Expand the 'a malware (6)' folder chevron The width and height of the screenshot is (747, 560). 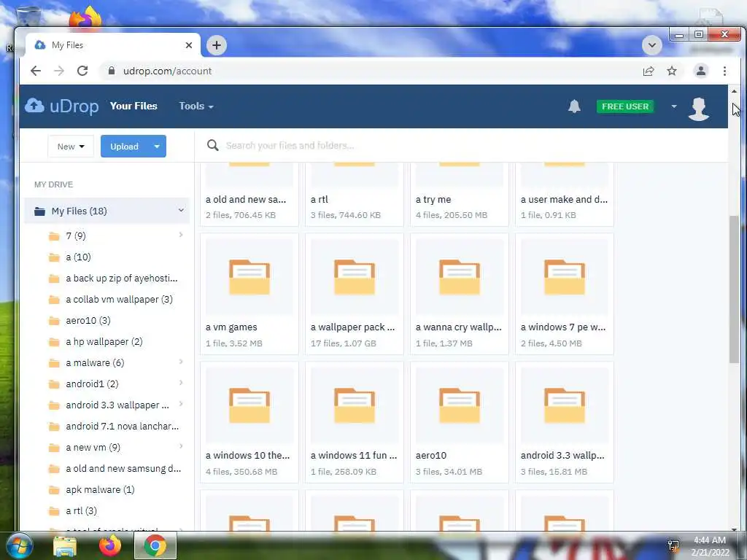[181, 362]
